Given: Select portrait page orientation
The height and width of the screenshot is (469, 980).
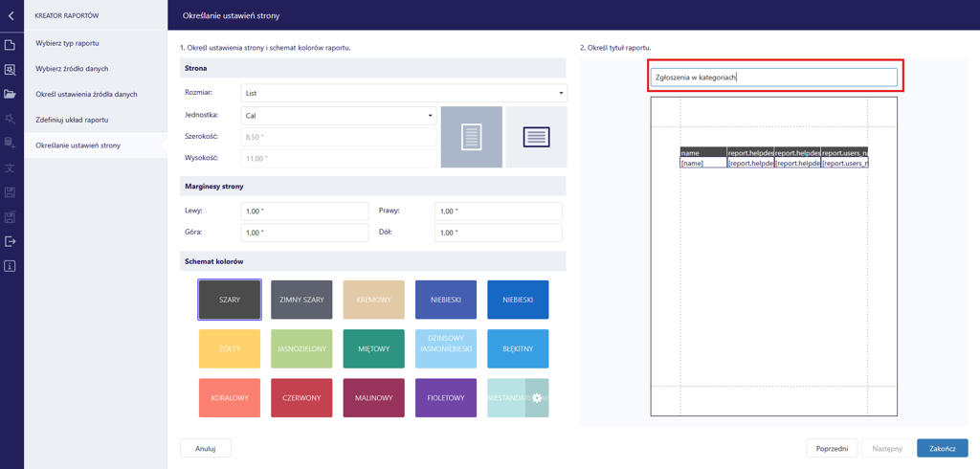Looking at the screenshot, I should pyautogui.click(x=471, y=137).
